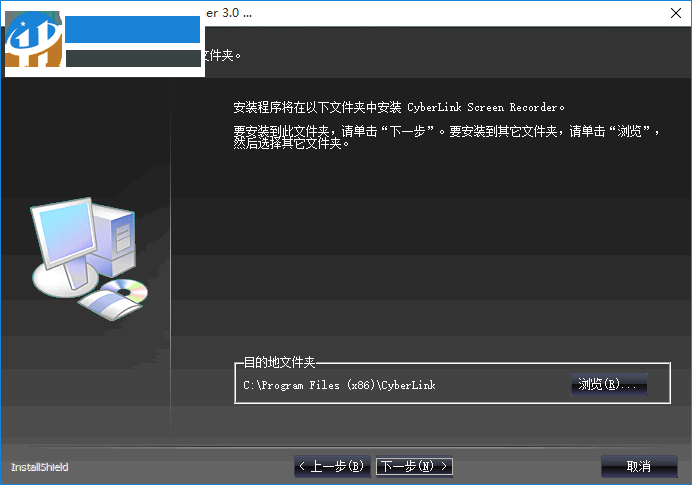Image resolution: width=692 pixels, height=485 pixels.
Task: Close the installer window
Action: point(676,13)
